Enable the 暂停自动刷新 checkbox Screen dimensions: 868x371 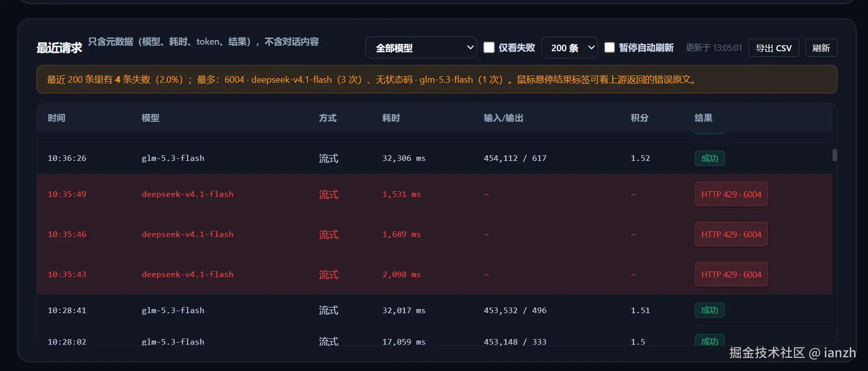(x=609, y=47)
